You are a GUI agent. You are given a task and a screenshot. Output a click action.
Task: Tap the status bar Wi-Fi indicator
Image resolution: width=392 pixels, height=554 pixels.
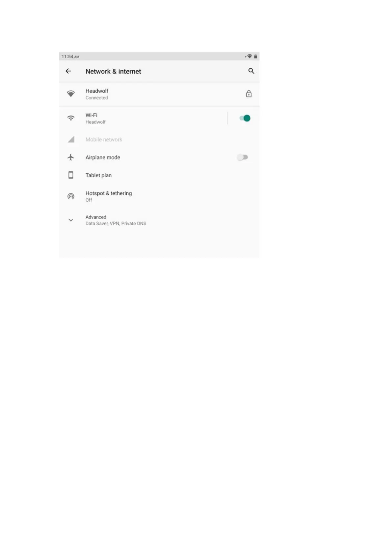249,56
